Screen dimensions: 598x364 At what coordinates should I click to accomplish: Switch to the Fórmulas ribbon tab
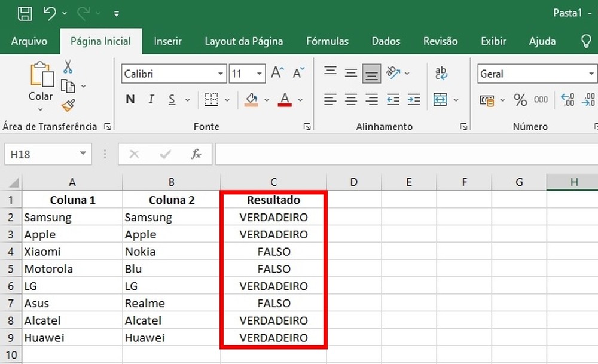(327, 41)
